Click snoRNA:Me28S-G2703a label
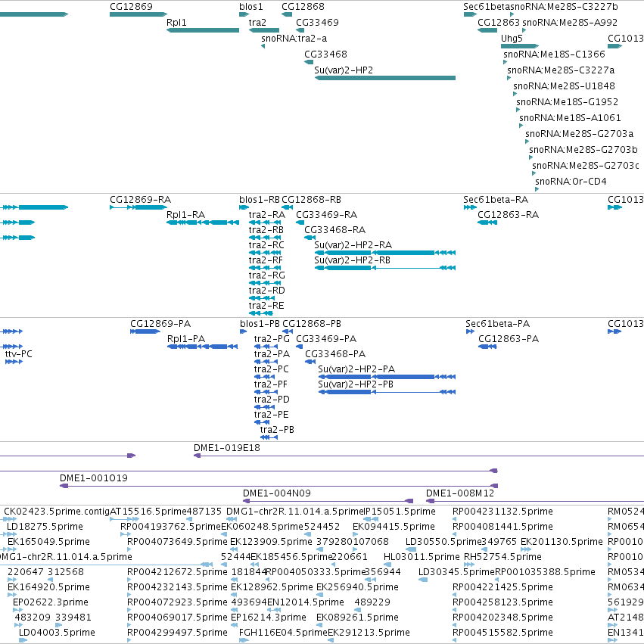This screenshot has width=644, height=644. pos(579,134)
